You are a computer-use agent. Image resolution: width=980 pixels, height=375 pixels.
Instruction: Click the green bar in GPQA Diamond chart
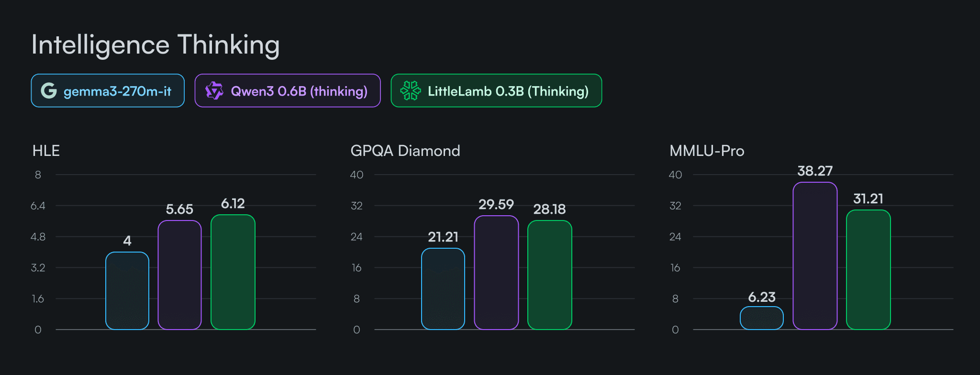click(x=550, y=275)
